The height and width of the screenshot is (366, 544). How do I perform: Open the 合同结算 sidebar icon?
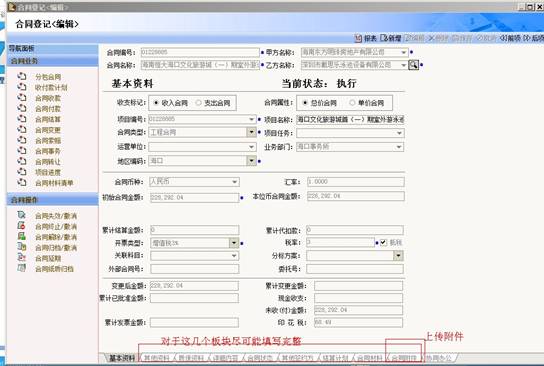22,119
